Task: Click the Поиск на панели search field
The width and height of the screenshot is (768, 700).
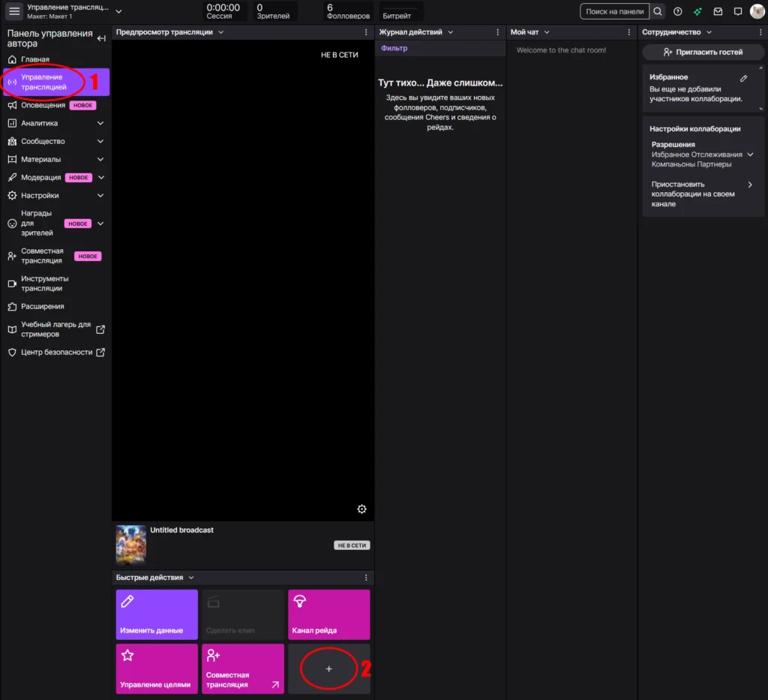Action: coord(614,11)
